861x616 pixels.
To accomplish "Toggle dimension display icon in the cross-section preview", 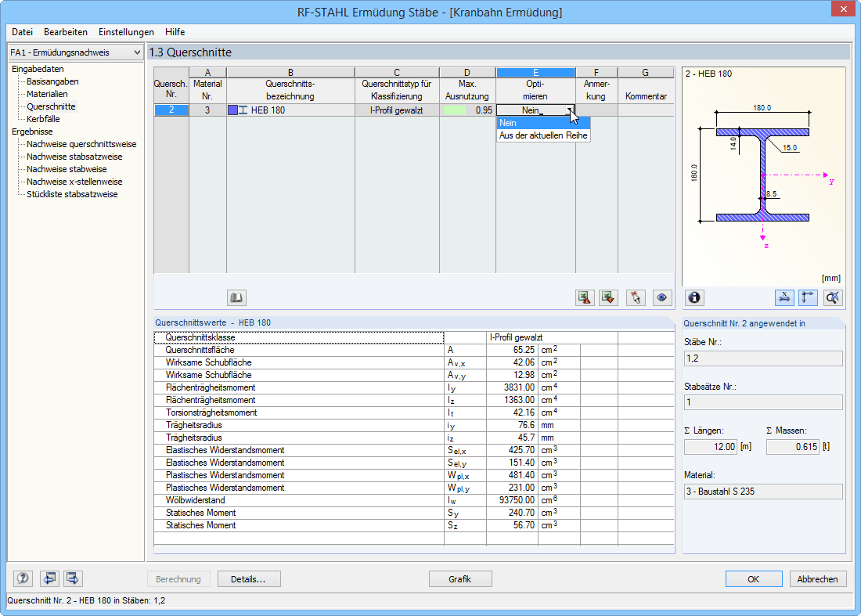I will pos(784,297).
